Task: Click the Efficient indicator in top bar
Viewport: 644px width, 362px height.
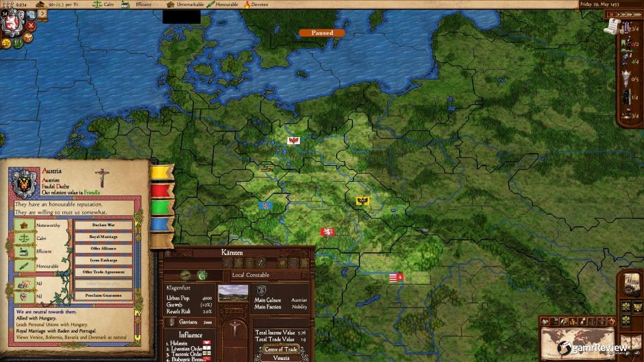Action: [136, 4]
